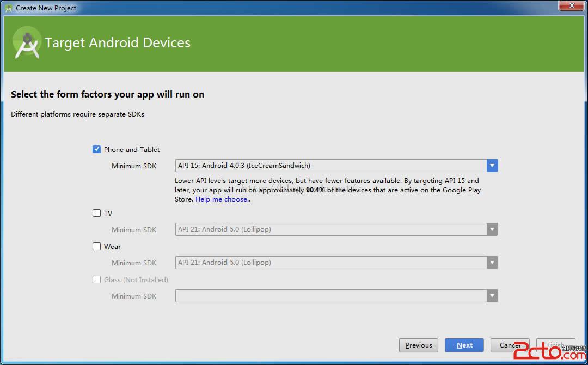Click the 'Target Android Devices' header title
This screenshot has width=588, height=365.
[118, 43]
